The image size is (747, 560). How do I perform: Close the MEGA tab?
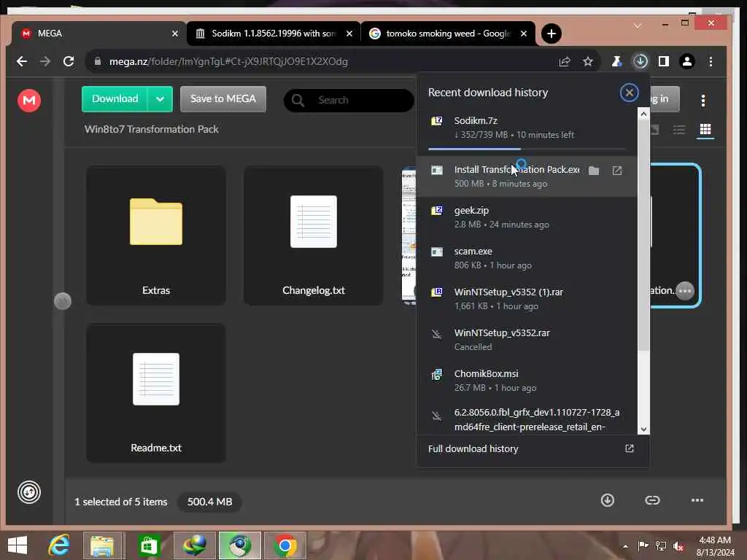[175, 34]
